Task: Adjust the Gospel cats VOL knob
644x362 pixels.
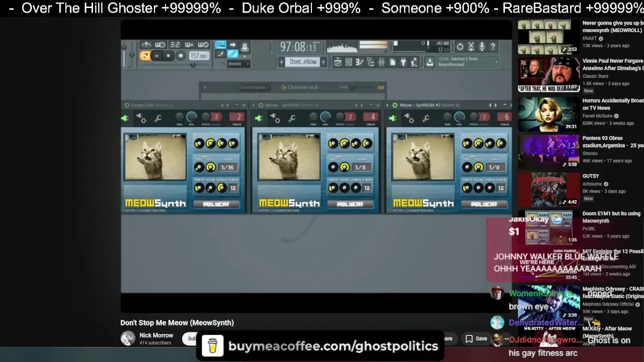Action: point(191,117)
